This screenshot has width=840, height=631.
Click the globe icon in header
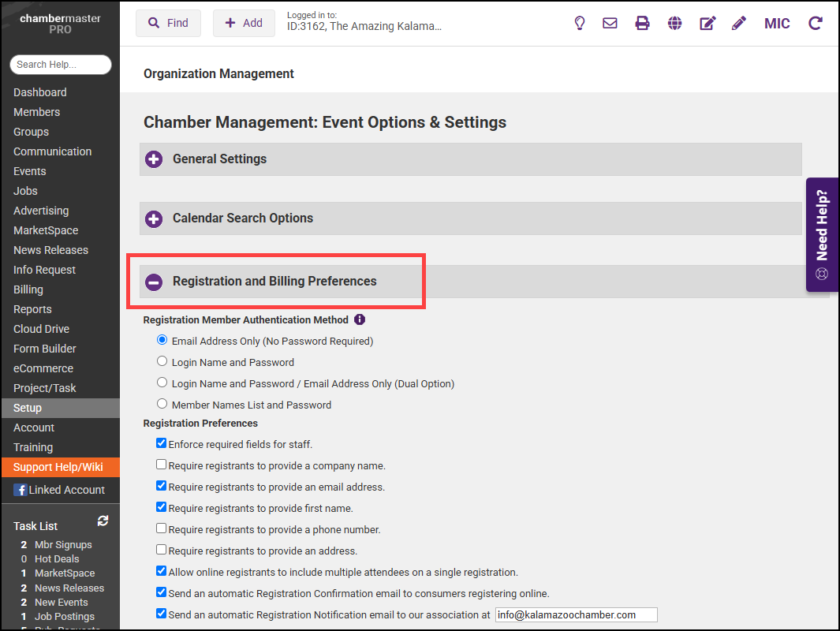(674, 24)
